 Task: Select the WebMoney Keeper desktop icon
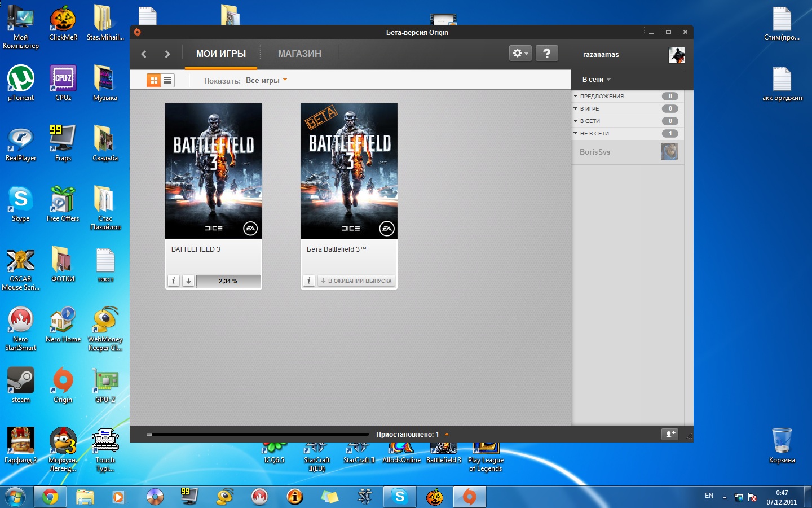[x=105, y=329]
